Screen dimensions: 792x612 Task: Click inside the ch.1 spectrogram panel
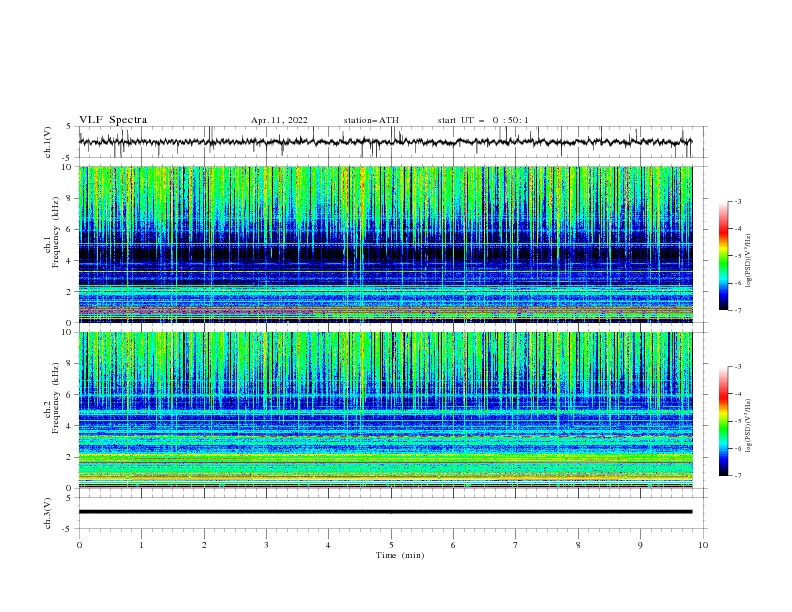tap(385, 244)
